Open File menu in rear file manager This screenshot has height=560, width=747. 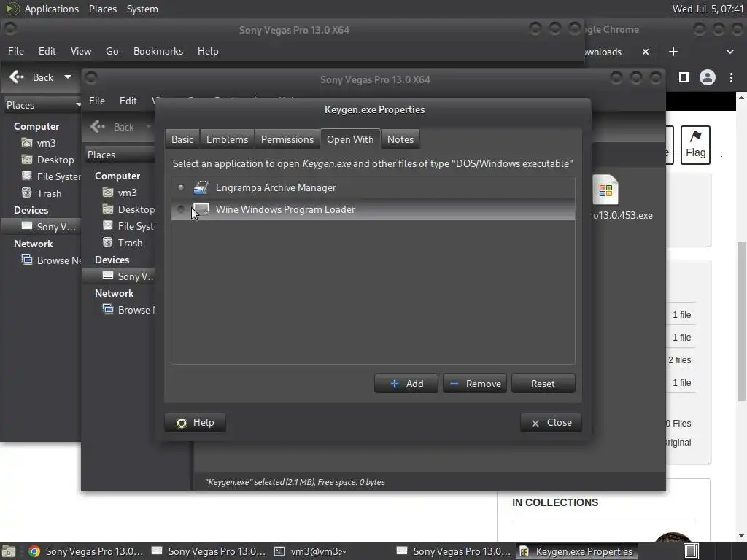click(16, 52)
